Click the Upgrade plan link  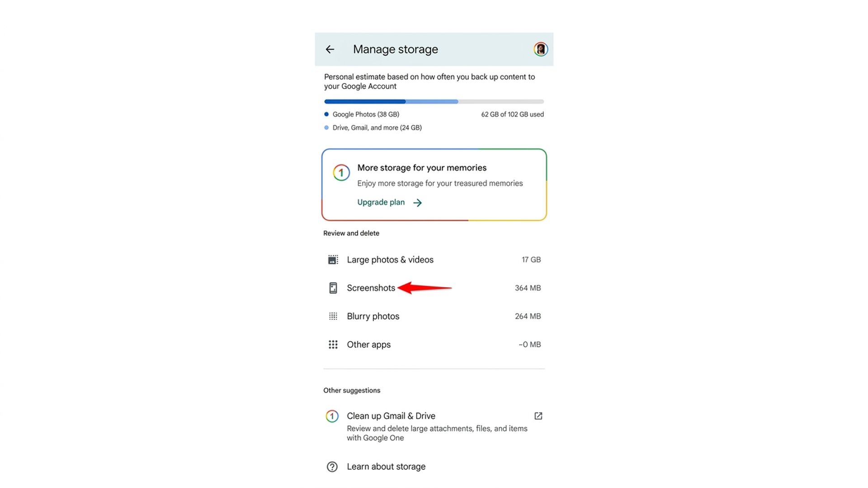pyautogui.click(x=381, y=202)
